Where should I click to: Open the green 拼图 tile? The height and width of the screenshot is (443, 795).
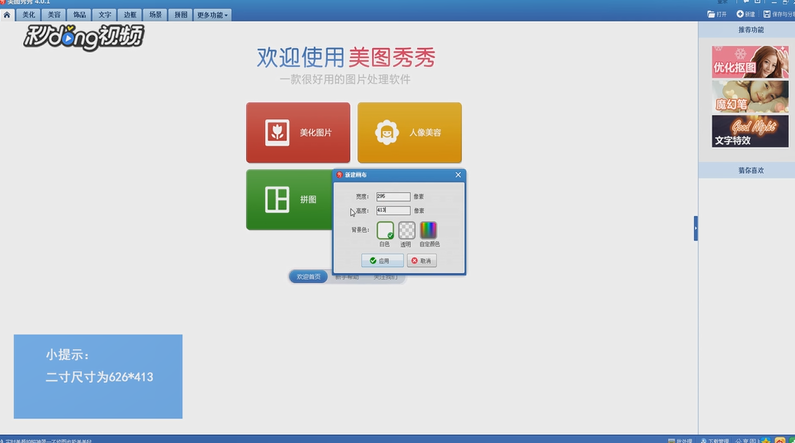(289, 200)
